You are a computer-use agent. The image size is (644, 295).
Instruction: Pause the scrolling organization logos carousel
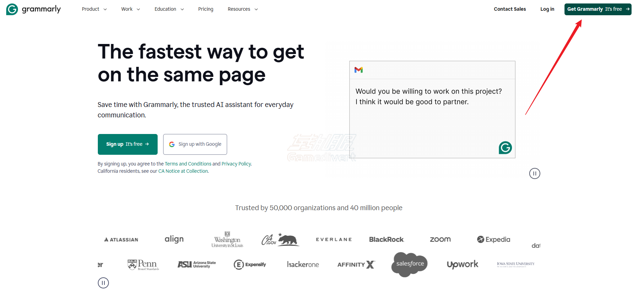click(x=103, y=283)
